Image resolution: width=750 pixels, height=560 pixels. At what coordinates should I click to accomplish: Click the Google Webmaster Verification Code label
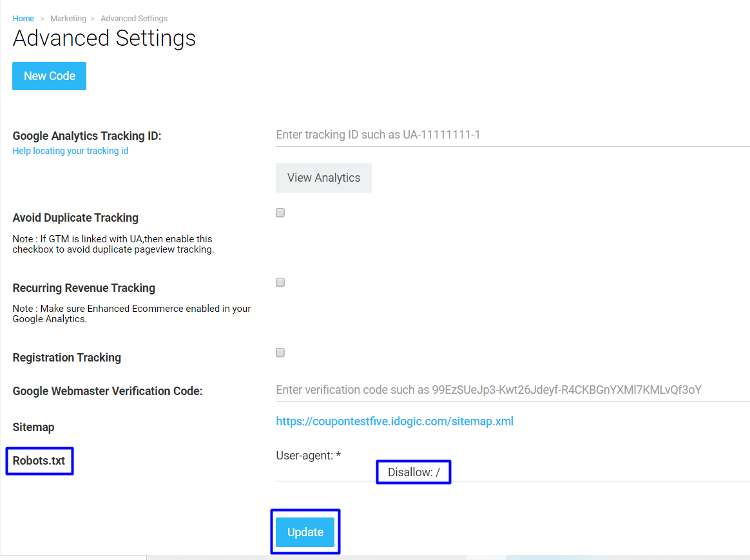(108, 391)
